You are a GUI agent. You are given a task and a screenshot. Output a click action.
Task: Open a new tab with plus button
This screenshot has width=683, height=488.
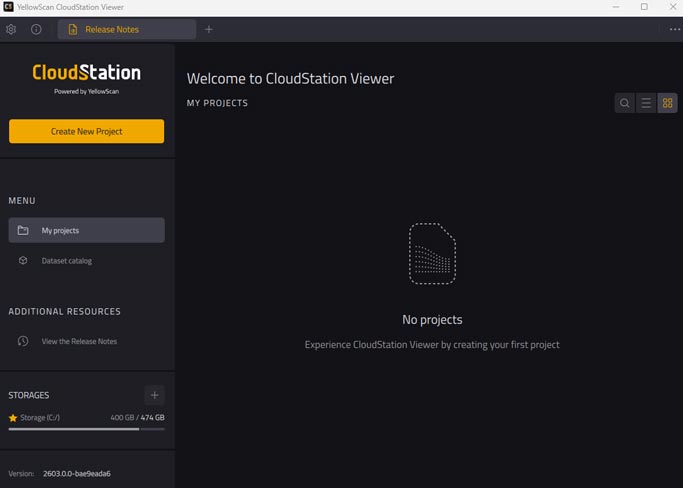[209, 29]
